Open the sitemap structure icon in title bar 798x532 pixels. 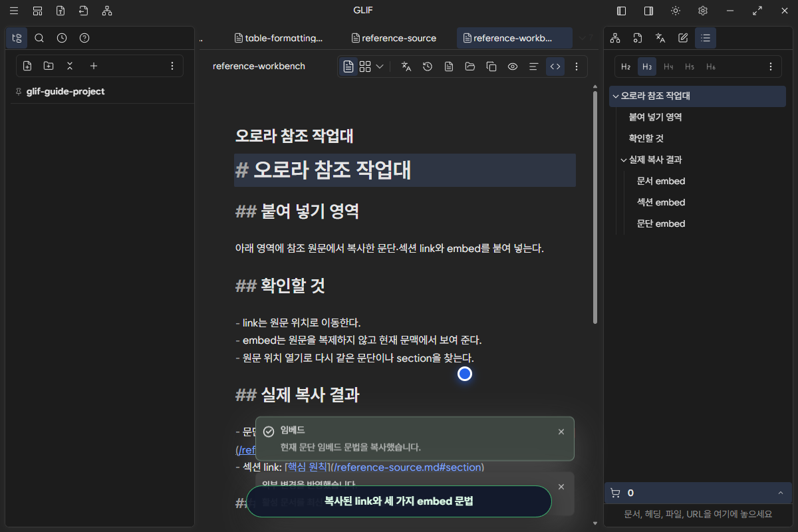107,11
